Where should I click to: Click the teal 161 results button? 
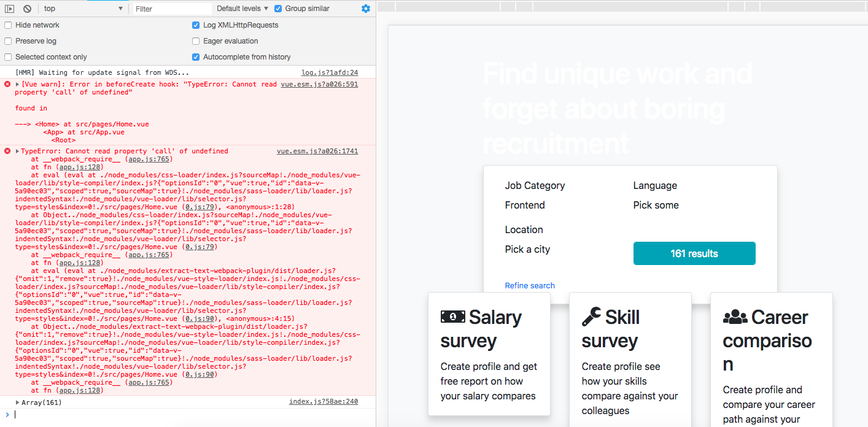(x=694, y=253)
